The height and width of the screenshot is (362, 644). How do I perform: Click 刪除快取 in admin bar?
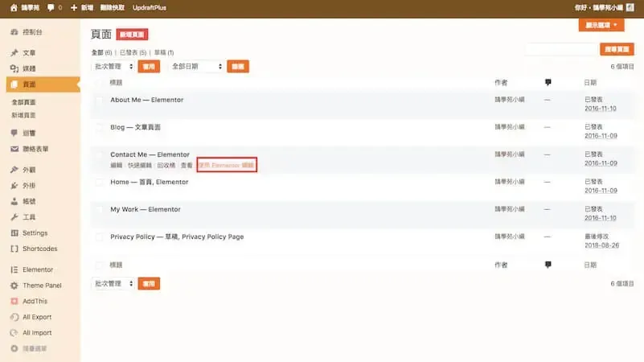pos(112,7)
